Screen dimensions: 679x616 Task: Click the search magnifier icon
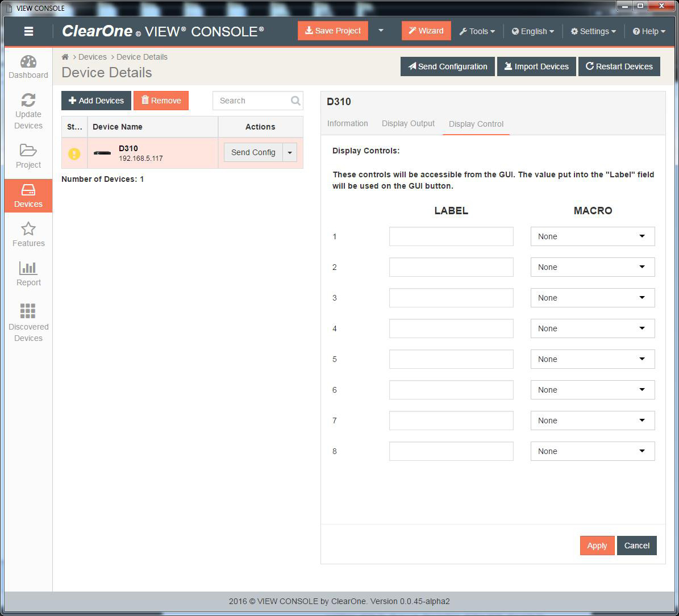point(295,101)
